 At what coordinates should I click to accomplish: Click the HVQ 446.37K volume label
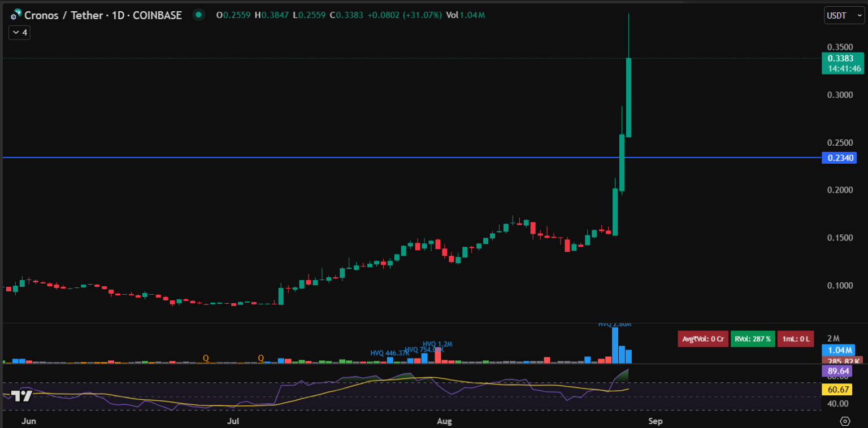389,353
